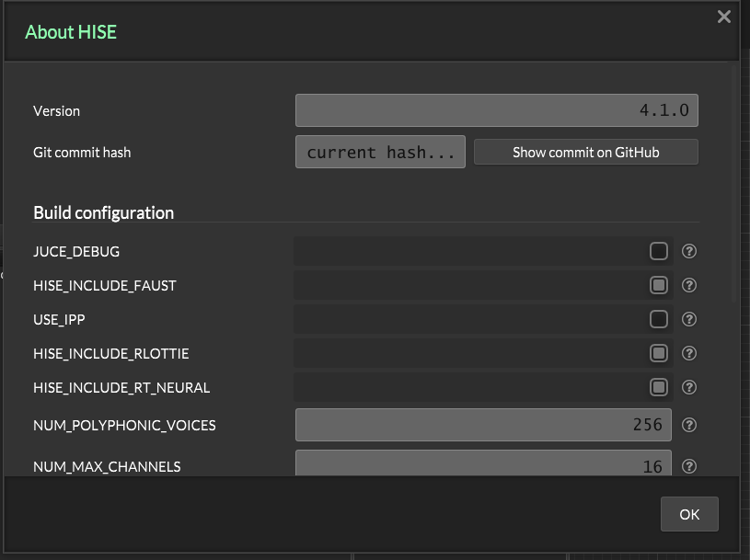Click the NUM_POLYPHONIC_VOICES value field
Image resolution: width=750 pixels, height=560 pixels.
(483, 425)
